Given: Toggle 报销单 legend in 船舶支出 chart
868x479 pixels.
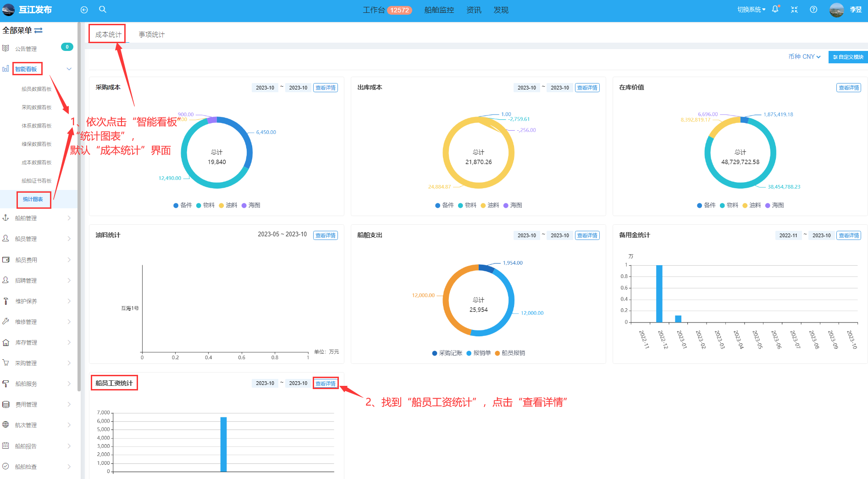Looking at the screenshot, I should click(478, 353).
